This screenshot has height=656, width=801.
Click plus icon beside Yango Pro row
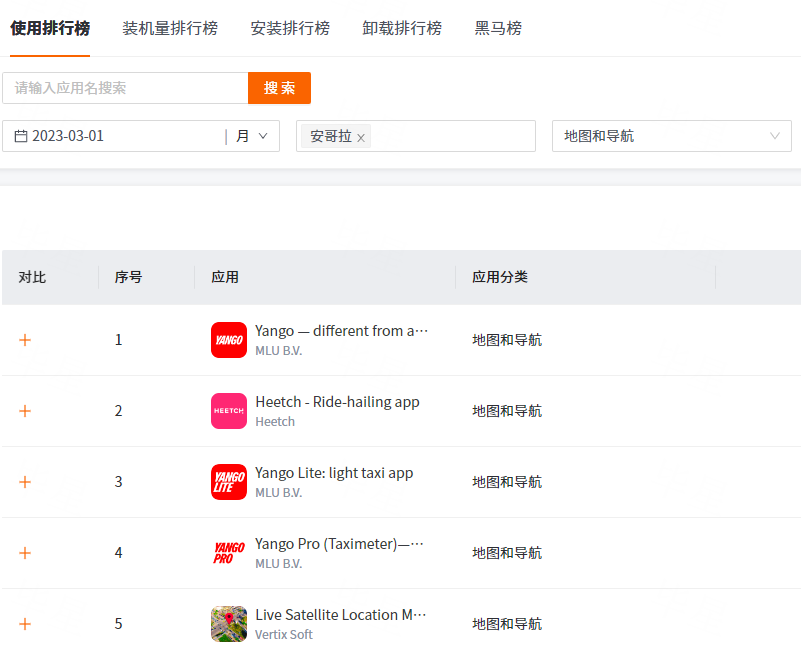(x=25, y=553)
